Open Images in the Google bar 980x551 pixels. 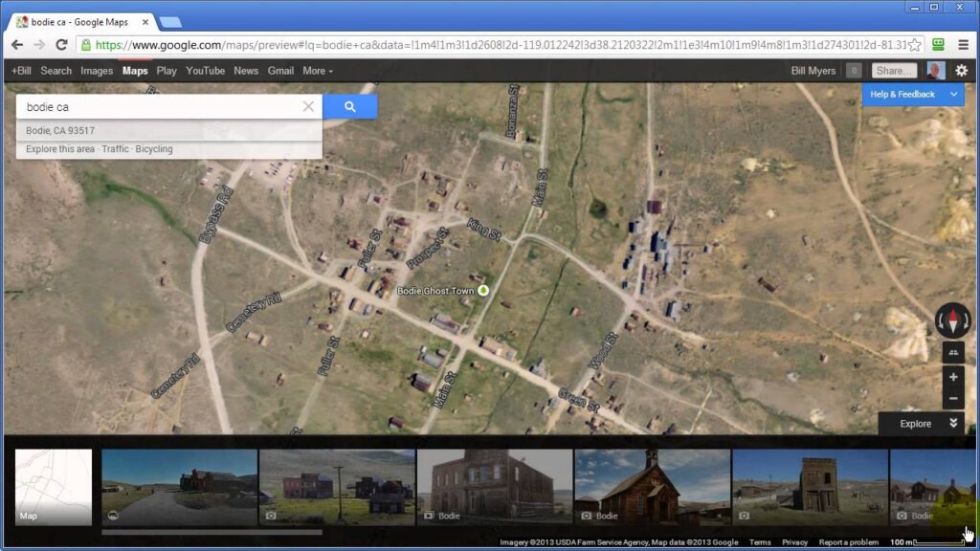pos(97,71)
